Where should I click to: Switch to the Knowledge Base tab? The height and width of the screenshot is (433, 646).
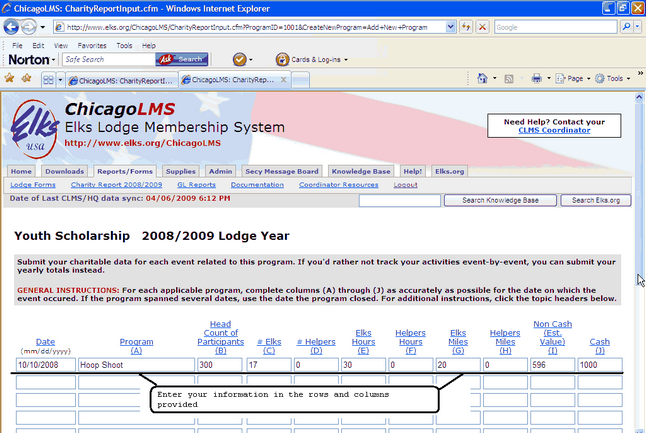click(x=361, y=171)
